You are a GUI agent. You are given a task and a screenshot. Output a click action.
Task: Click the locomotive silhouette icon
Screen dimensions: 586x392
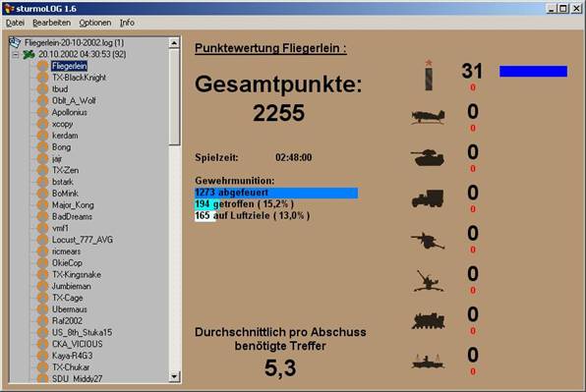pyautogui.click(x=429, y=320)
